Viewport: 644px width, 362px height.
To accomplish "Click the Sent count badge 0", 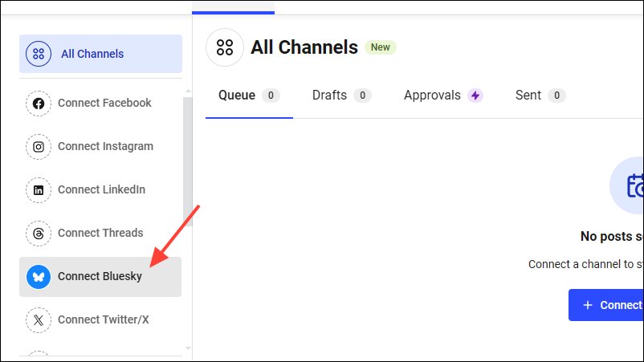I will pos(556,96).
